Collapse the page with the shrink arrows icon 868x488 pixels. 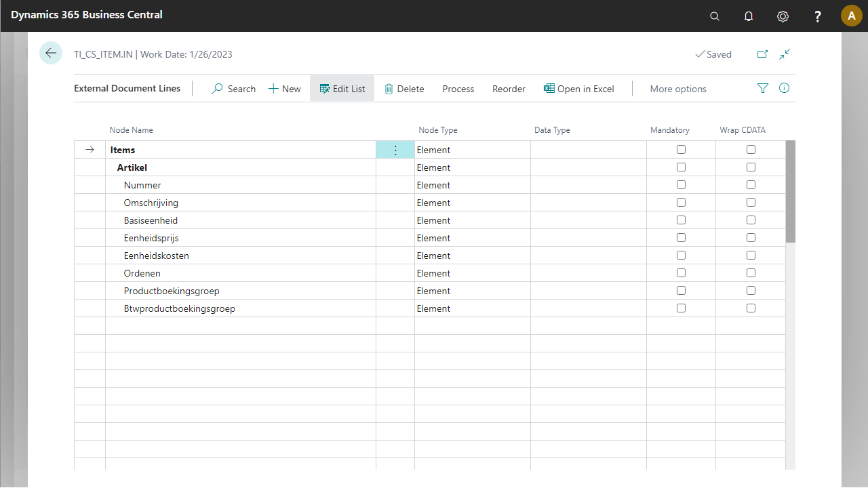pyautogui.click(x=785, y=54)
